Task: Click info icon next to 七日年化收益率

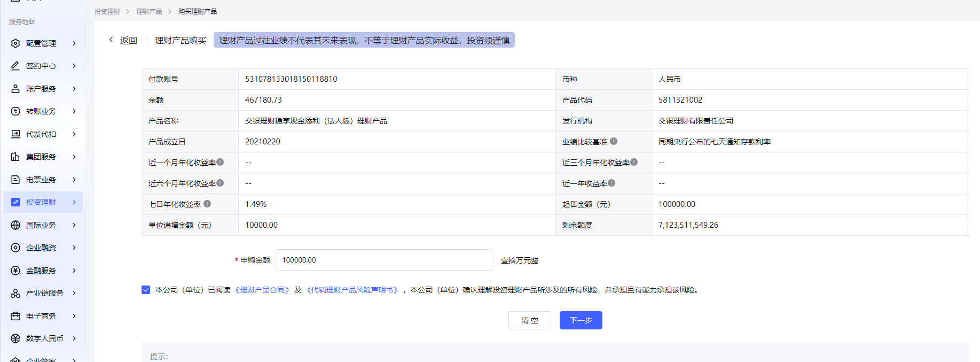Action: 207,204
